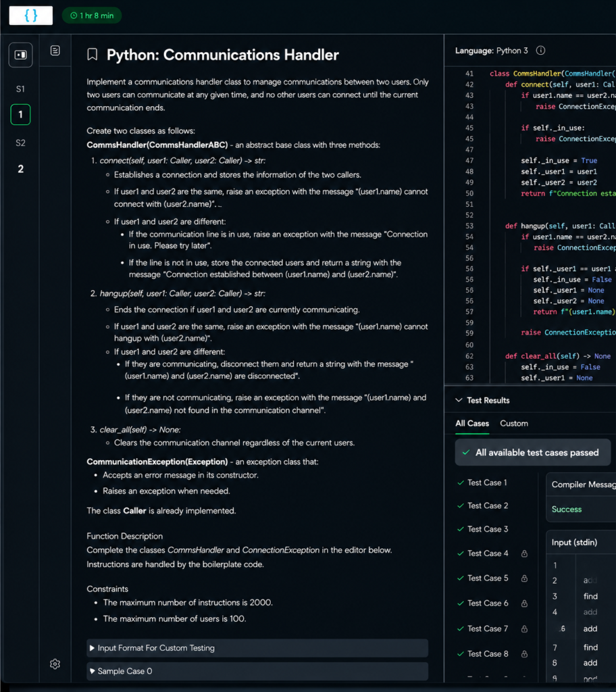This screenshot has width=616, height=692.
Task: Open settings gear in sidebar
Action: [55, 664]
